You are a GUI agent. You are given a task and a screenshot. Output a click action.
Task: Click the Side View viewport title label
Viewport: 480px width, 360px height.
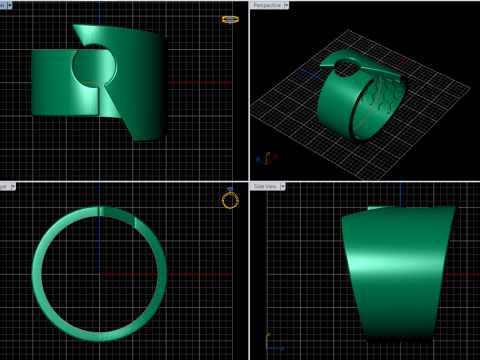click(x=265, y=187)
